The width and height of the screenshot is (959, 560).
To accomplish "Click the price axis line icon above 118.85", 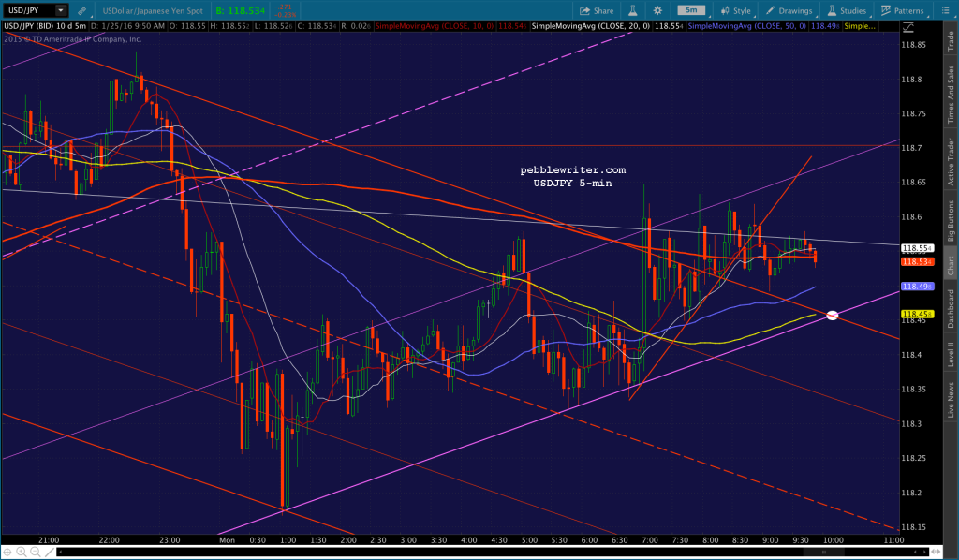I will (908, 27).
